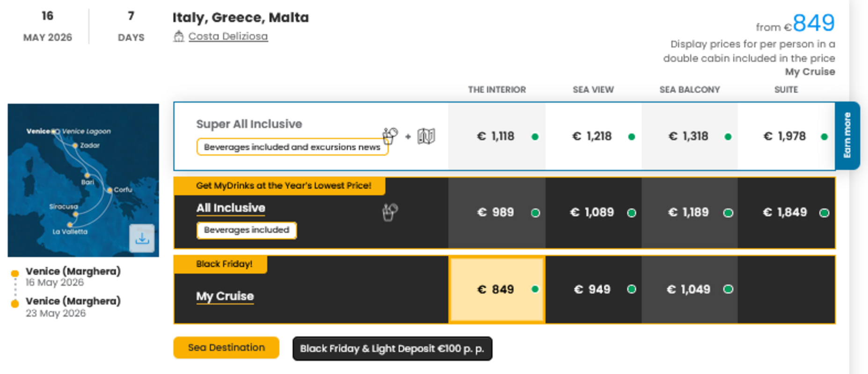The height and width of the screenshot is (374, 868).
Task: Click the Sea Destination button
Action: [x=226, y=348]
